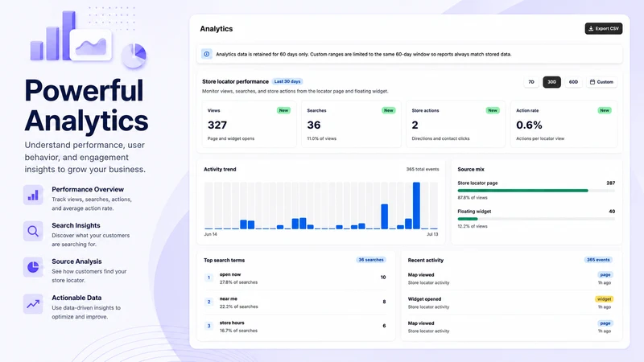Click the Source mix panel title
This screenshot has width=644, height=362.
[471, 169]
